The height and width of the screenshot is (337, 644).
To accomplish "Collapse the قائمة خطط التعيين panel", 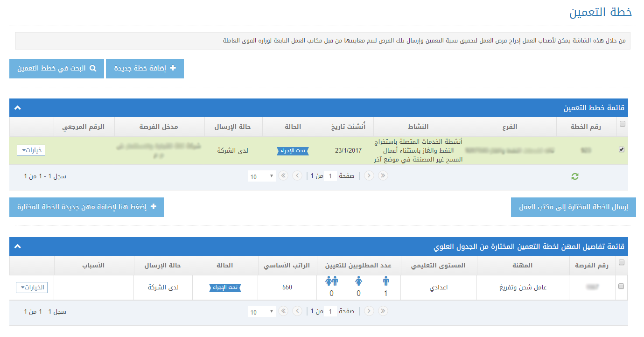I will coord(18,108).
